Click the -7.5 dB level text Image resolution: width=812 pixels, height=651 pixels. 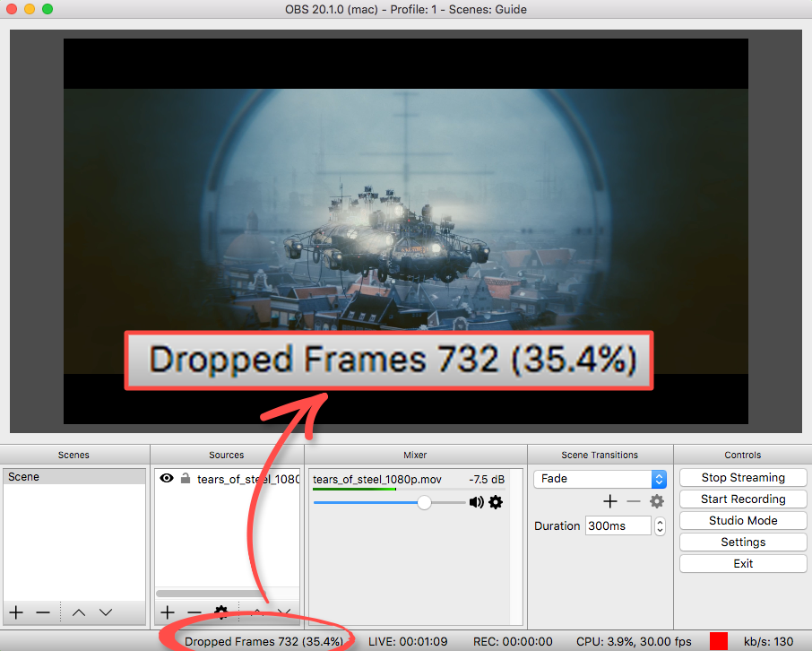487,480
